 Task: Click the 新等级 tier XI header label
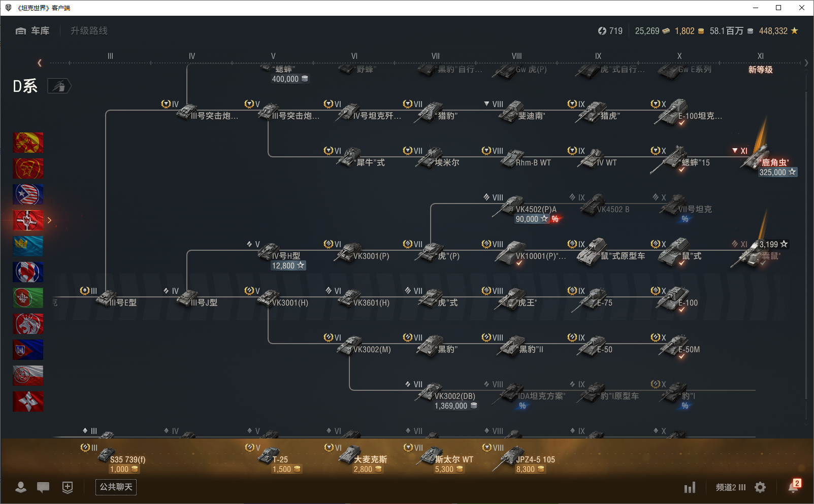pos(760,70)
